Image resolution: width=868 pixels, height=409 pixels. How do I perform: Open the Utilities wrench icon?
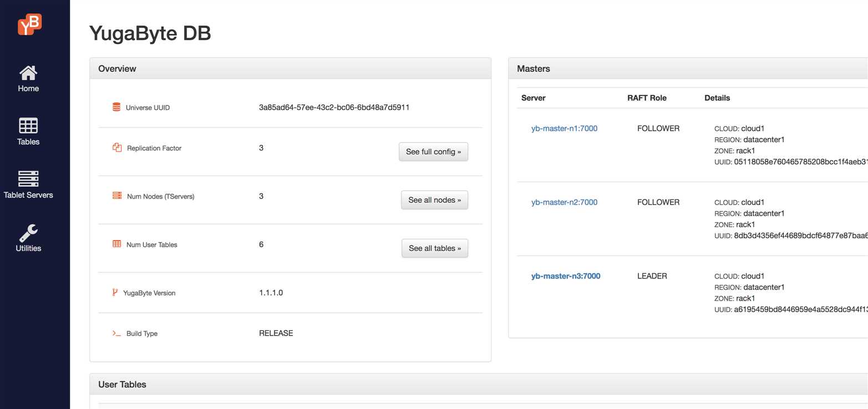(x=28, y=233)
